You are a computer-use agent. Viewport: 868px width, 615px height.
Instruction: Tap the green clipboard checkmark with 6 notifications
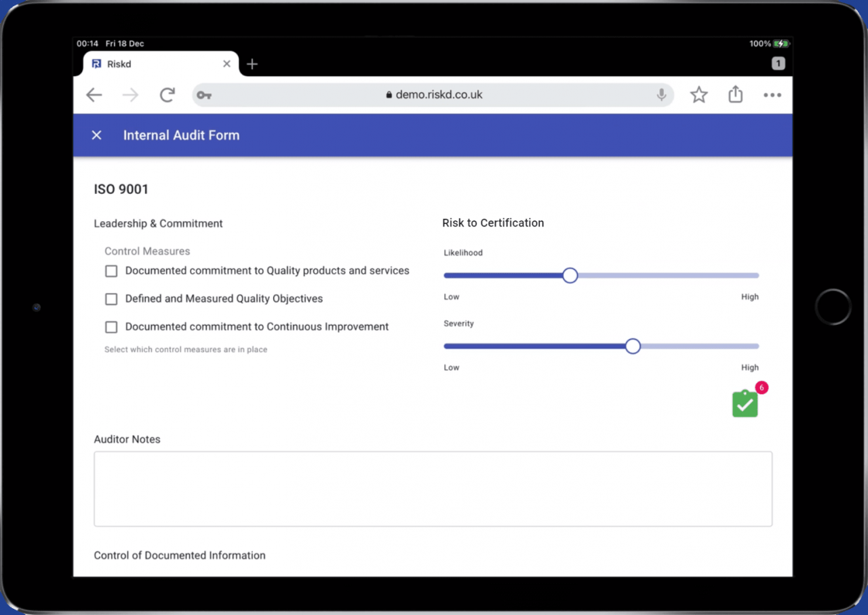745,403
